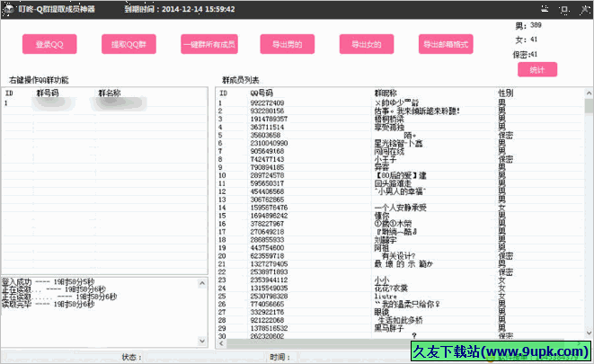Click the 一键群所有成员 button
The width and height of the screenshot is (594, 364).
coord(209,44)
